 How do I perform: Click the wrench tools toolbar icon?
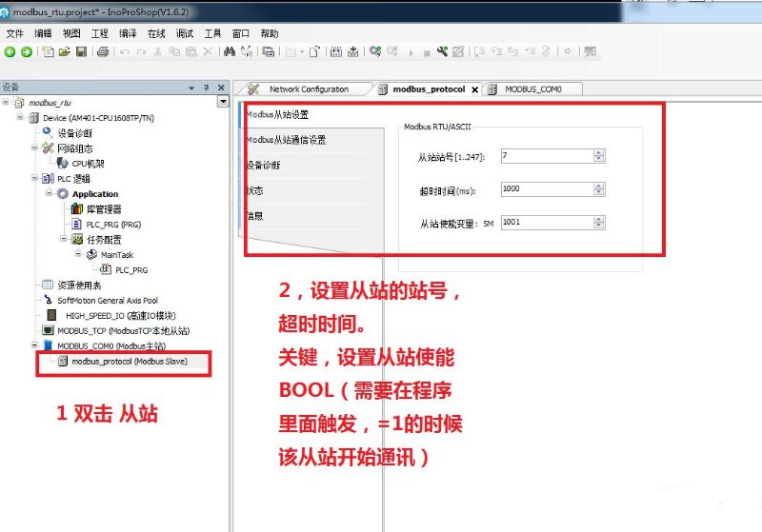[x=442, y=51]
